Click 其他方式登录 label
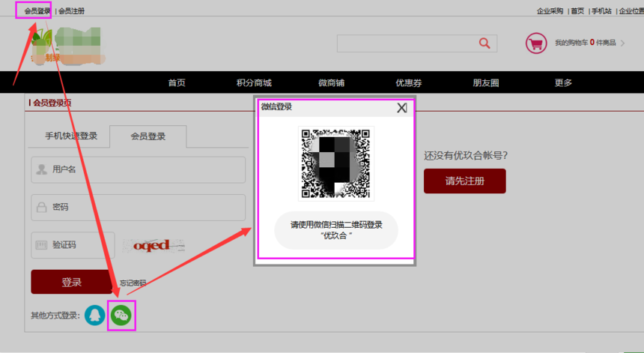The width and height of the screenshot is (644, 353). pyautogui.click(x=55, y=316)
